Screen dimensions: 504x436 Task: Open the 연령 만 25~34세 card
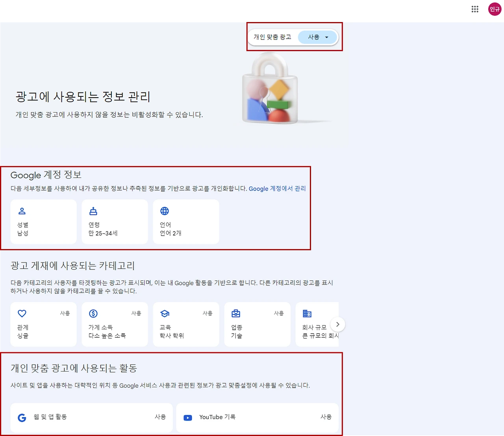click(x=115, y=222)
